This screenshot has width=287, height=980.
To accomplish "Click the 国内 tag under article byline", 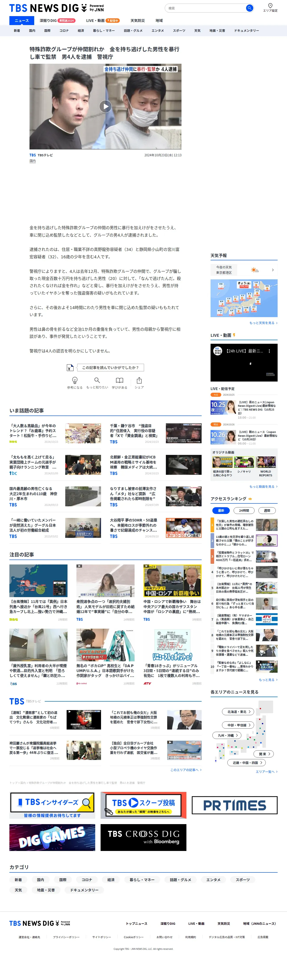I will click(33, 161).
